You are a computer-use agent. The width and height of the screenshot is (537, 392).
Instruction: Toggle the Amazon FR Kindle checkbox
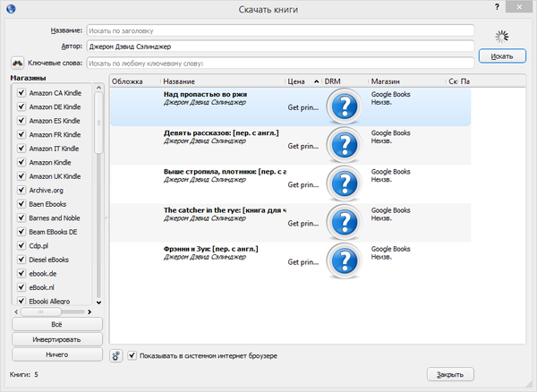tap(21, 134)
